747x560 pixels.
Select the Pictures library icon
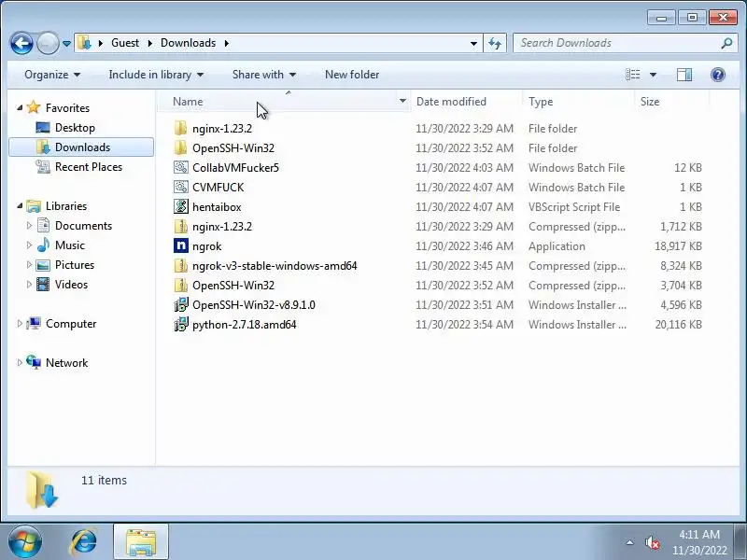(43, 265)
